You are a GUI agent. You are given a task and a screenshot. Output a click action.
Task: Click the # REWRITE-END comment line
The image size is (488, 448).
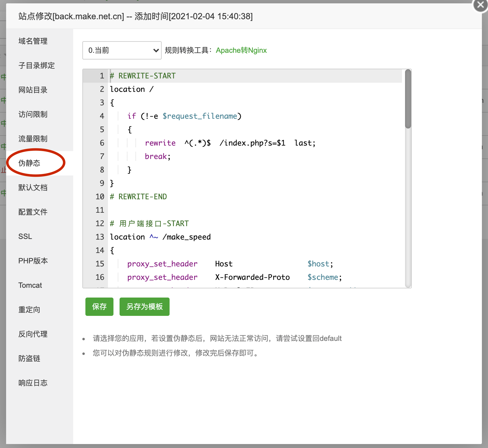[x=138, y=197]
